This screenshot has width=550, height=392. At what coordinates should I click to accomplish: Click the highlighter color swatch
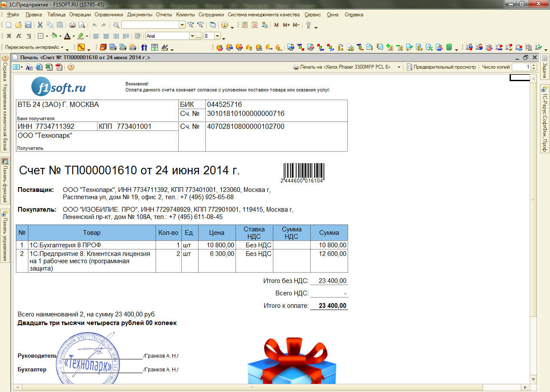coord(81,36)
